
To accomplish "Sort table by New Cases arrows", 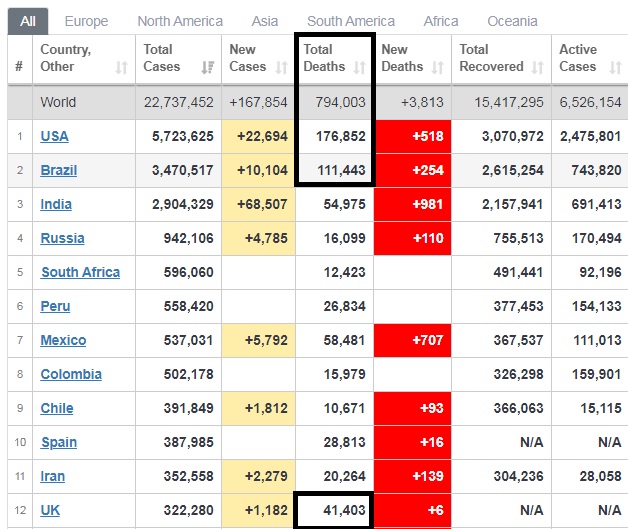I will pos(282,68).
